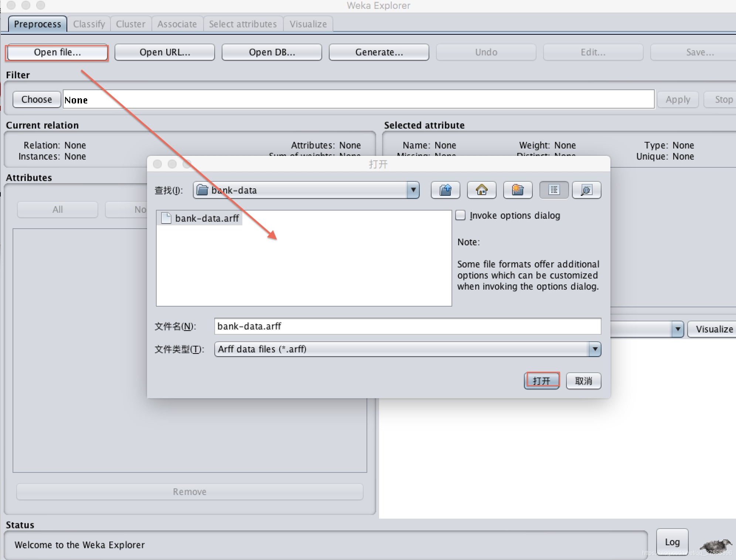Open the Select attributes tab

point(243,24)
